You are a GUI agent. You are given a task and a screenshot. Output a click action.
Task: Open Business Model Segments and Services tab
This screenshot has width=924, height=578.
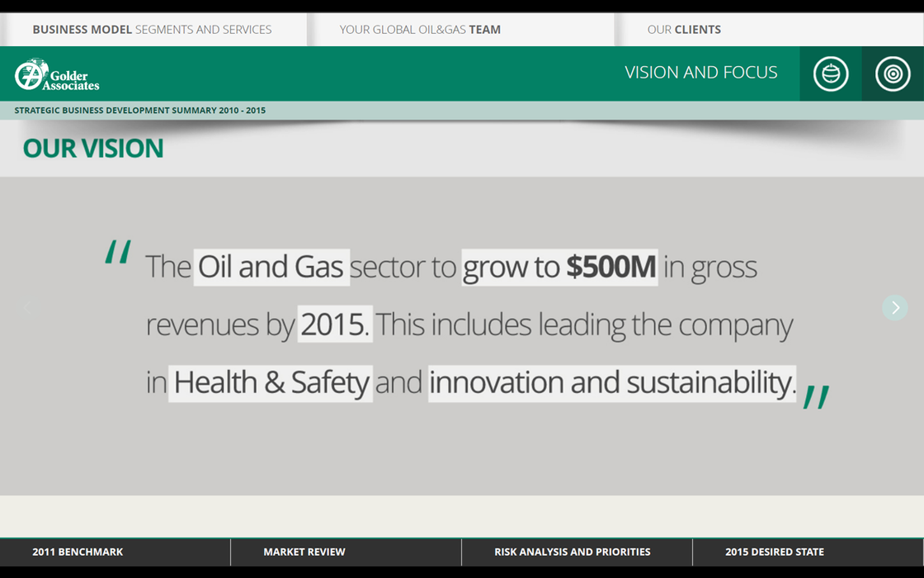click(x=152, y=30)
